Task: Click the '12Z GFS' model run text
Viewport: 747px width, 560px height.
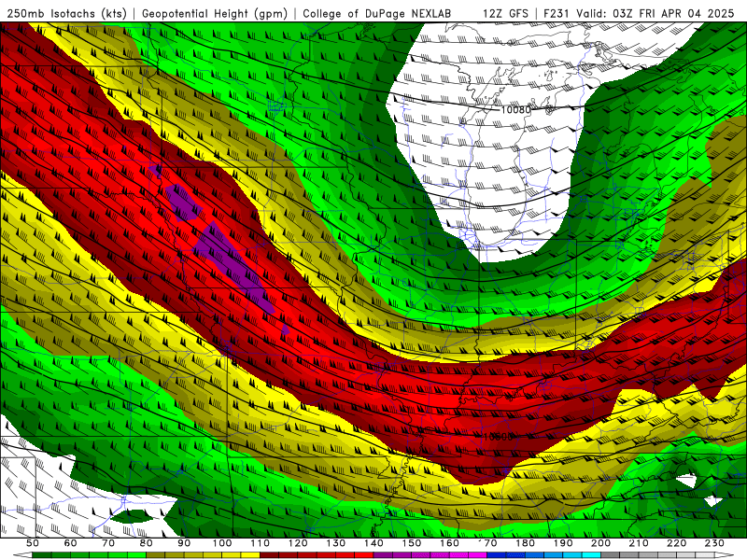Action: (x=505, y=13)
